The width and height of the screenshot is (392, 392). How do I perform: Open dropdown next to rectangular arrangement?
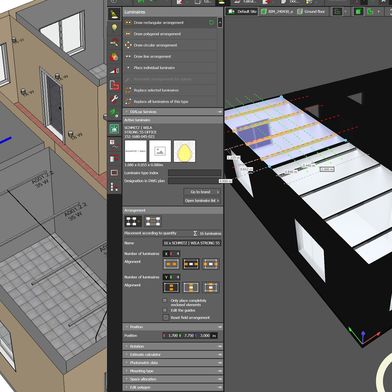click(x=220, y=23)
